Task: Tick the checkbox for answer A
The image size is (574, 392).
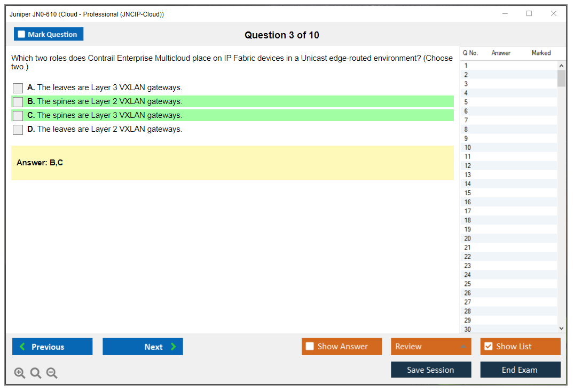Action: (x=18, y=88)
